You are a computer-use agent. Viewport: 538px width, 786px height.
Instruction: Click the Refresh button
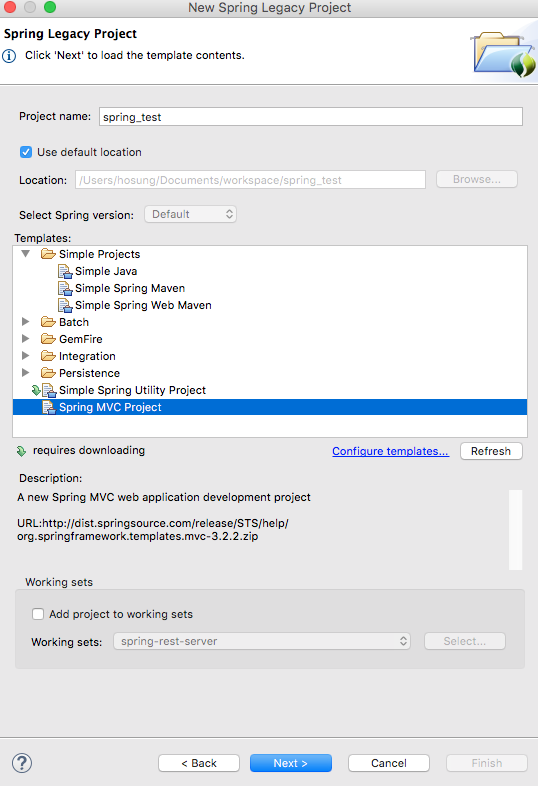tap(491, 451)
